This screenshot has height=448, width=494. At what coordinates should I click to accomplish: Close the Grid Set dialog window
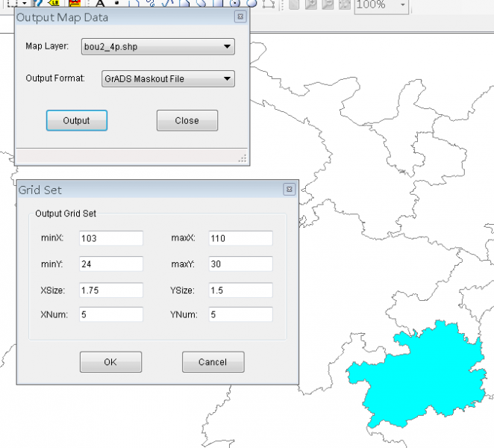[289, 190]
